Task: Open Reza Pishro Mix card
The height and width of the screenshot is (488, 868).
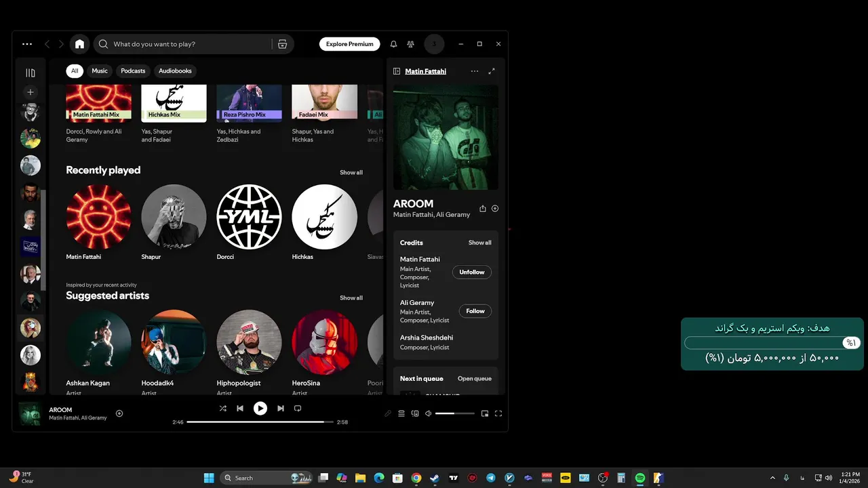Action: pyautogui.click(x=249, y=114)
